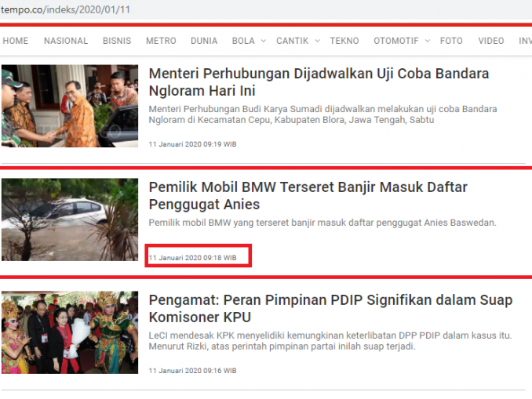Open the TEKNO section
Screen dimensions: 532x399
click(344, 41)
